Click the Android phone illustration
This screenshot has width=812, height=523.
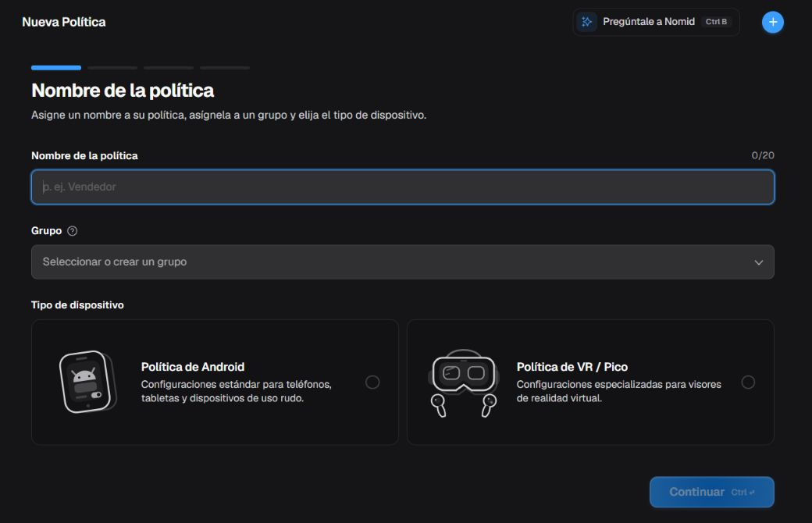click(x=87, y=382)
